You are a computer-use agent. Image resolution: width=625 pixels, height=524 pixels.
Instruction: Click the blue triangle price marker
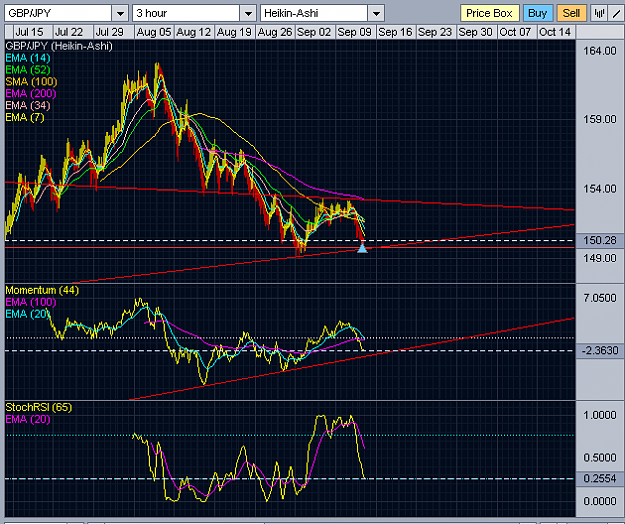click(362, 248)
